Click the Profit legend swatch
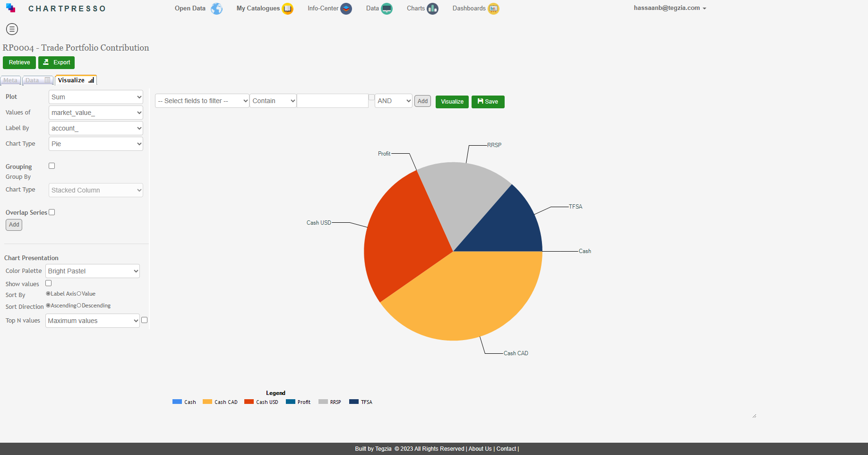The image size is (868, 455). pyautogui.click(x=291, y=402)
